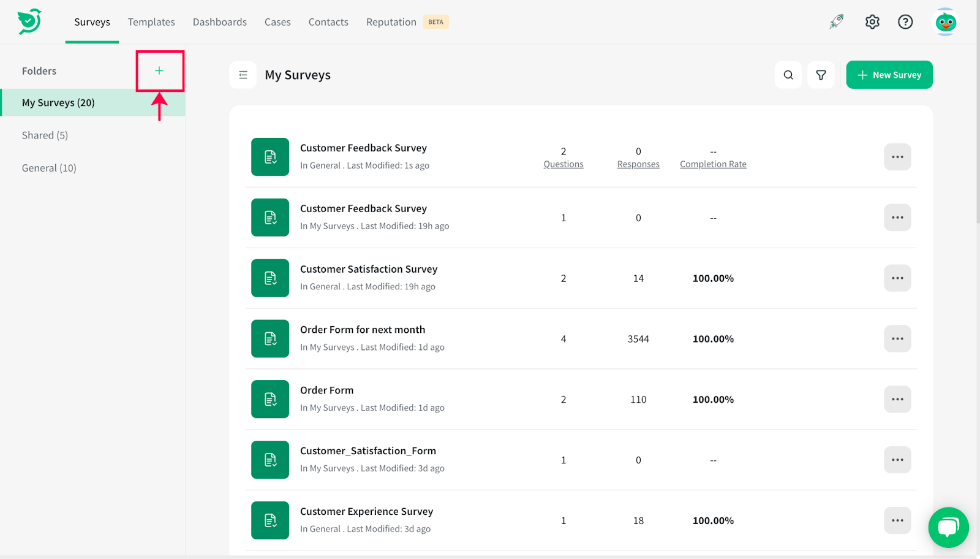Click the icon of the Customer Feedback Survey modified 1s ago

tap(270, 157)
